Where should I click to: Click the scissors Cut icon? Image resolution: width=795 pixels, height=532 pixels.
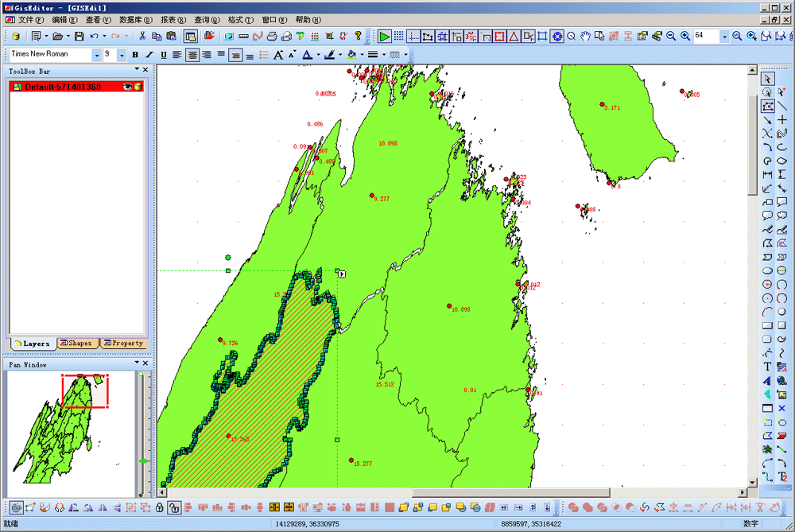click(142, 37)
